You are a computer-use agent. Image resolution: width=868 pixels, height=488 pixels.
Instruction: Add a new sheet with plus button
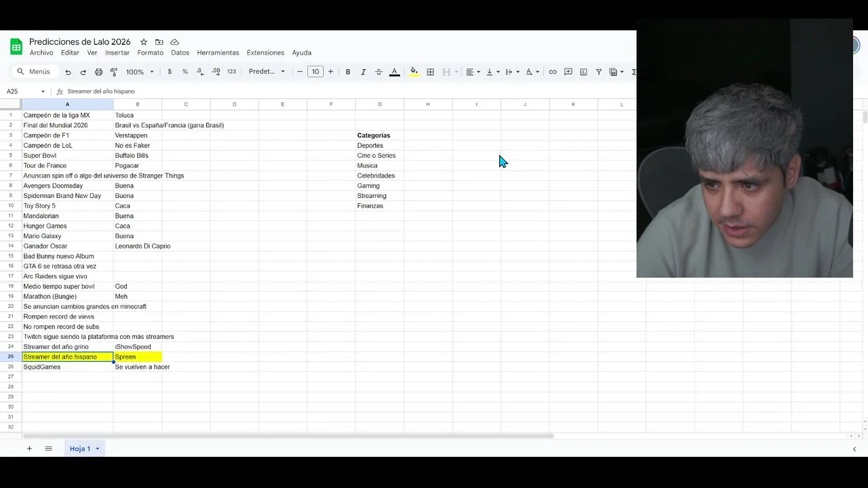29,449
